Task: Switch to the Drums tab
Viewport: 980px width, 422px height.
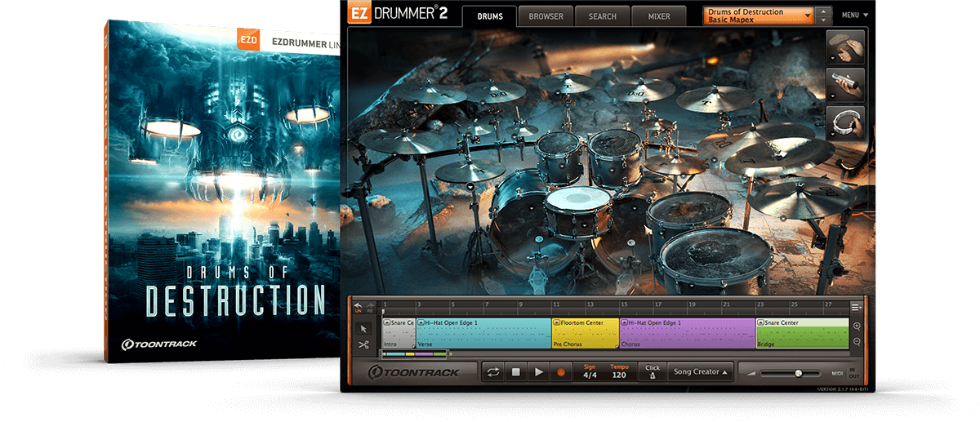Action: (488, 16)
